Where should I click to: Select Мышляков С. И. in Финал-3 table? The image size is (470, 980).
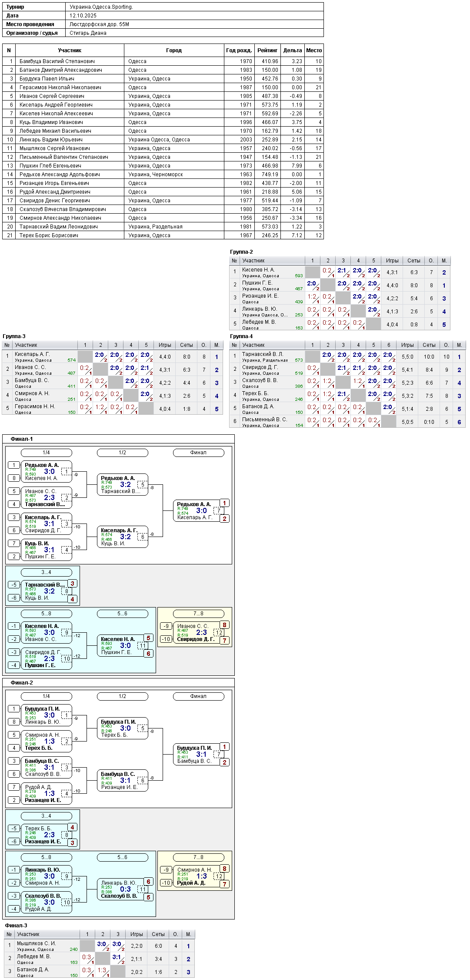36,943
